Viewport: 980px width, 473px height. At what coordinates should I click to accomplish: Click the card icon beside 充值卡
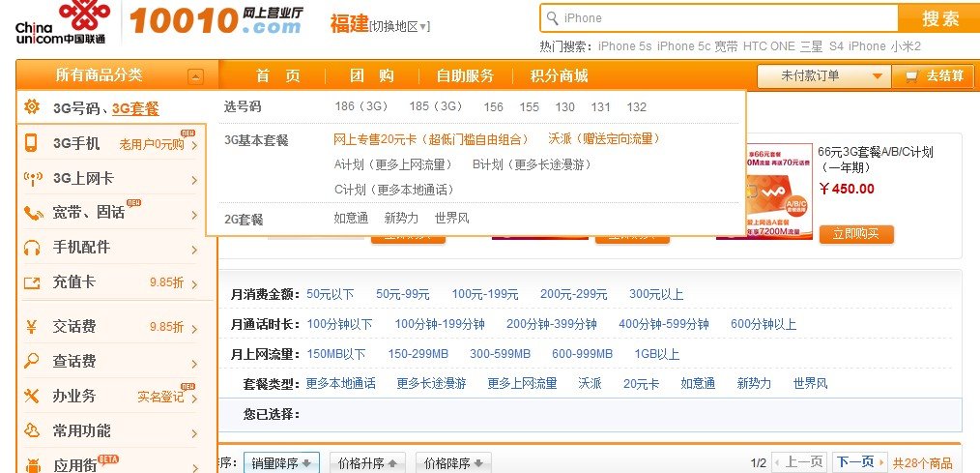(32, 282)
